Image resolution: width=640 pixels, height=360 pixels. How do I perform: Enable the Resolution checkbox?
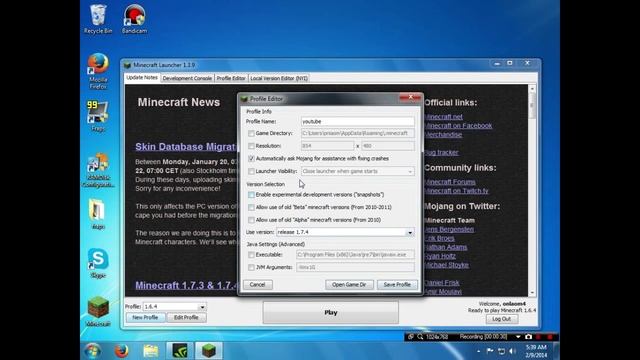click(x=251, y=146)
